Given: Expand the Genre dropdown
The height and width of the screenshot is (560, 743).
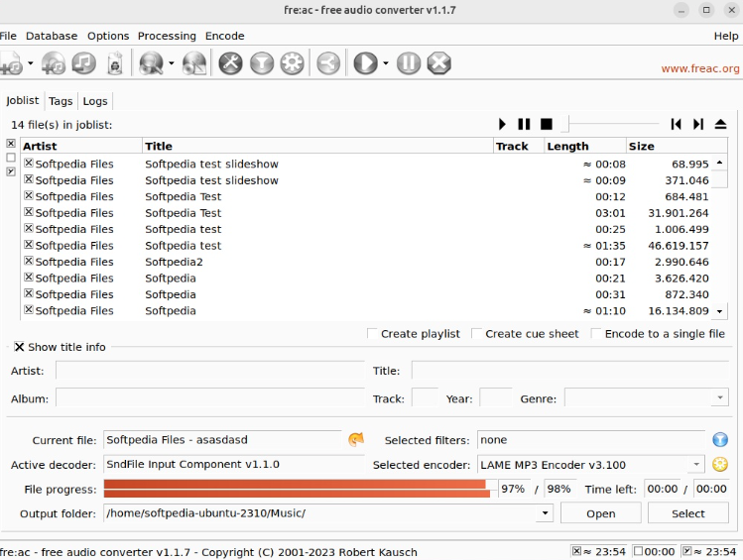Looking at the screenshot, I should (720, 397).
